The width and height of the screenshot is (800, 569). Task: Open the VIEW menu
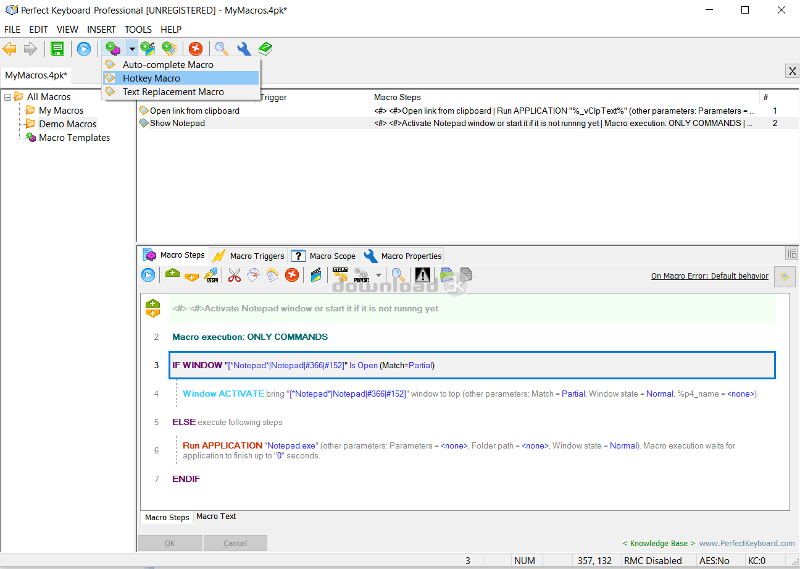click(67, 30)
